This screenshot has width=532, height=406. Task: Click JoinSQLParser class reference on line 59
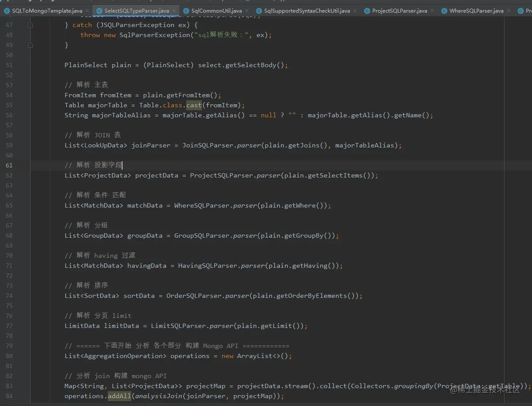(x=208, y=145)
